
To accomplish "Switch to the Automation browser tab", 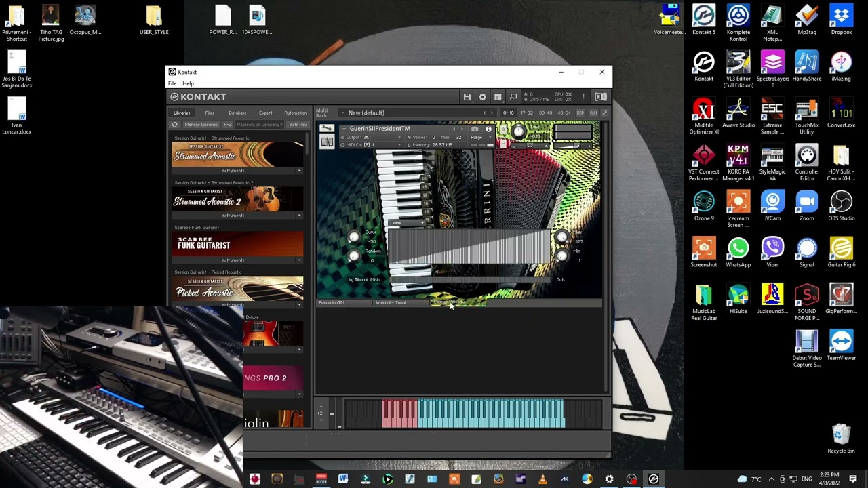I will (295, 113).
